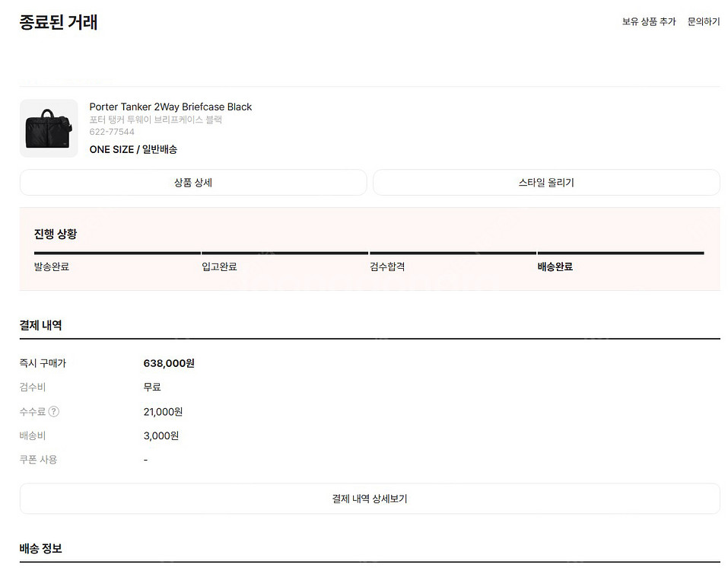Open 문의하기 in the top right
728x571 pixels.
704,21
